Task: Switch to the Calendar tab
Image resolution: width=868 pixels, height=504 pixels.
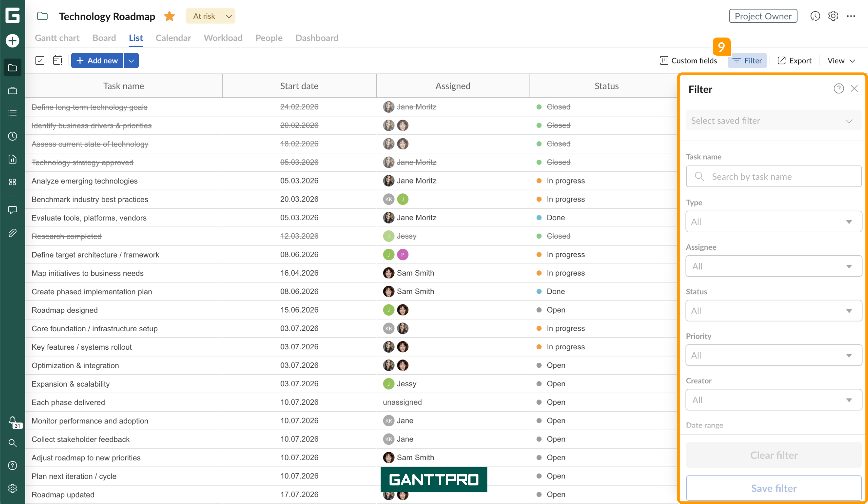Action: 173,38
